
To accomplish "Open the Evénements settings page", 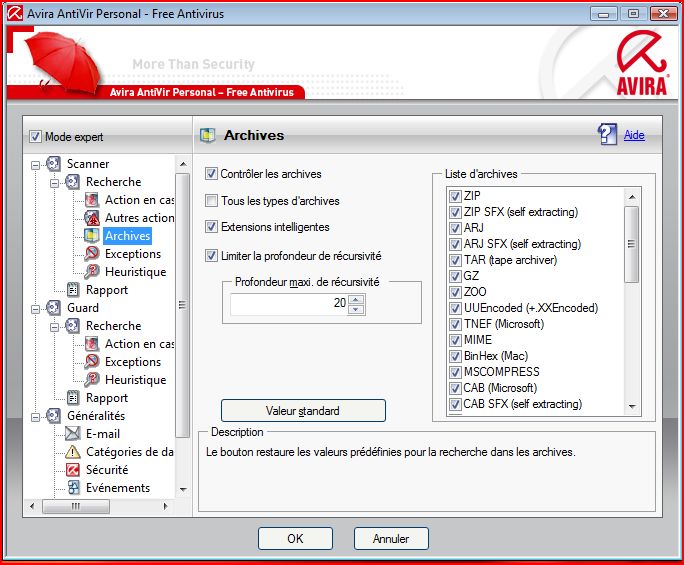I will tap(118, 487).
